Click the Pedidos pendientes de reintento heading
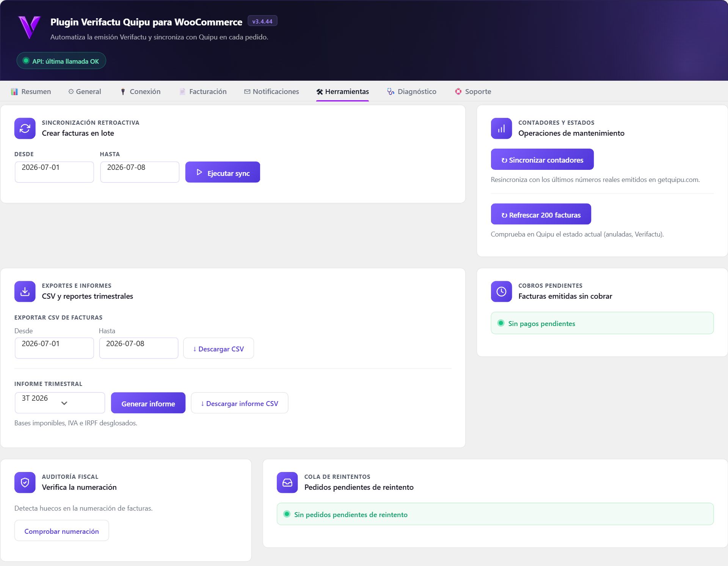 point(359,487)
